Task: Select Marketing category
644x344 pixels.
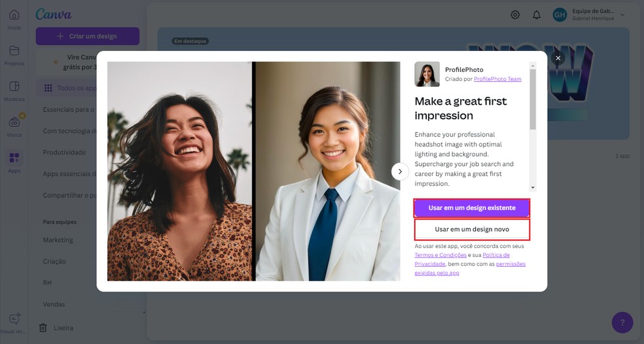Action: (58, 240)
